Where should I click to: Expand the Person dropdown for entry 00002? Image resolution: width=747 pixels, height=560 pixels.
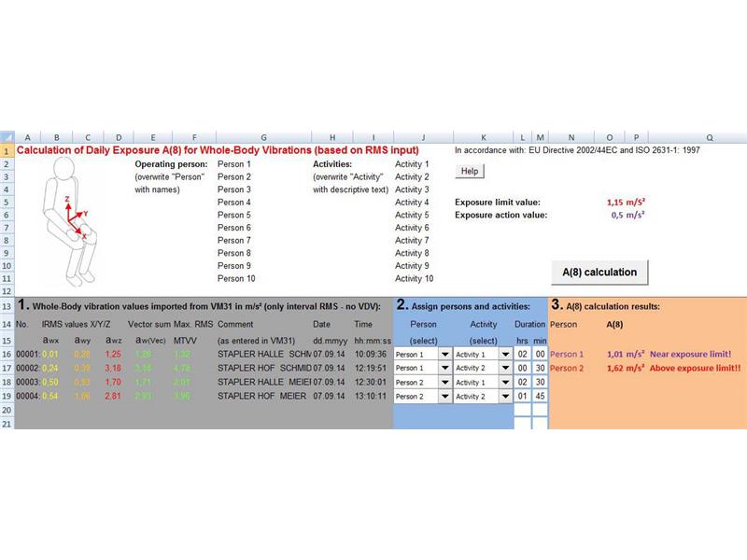point(444,368)
